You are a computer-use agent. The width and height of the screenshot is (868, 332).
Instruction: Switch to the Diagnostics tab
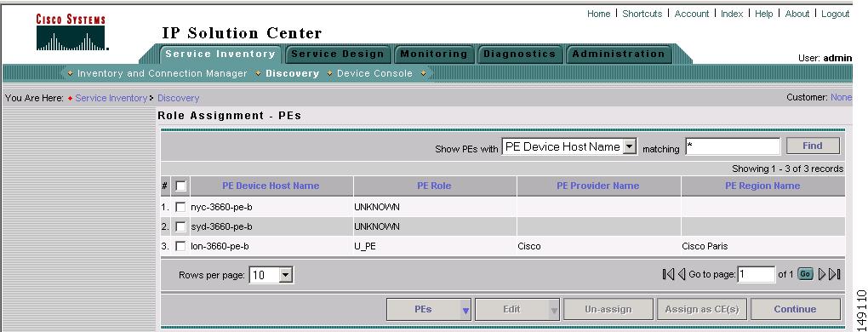(519, 54)
